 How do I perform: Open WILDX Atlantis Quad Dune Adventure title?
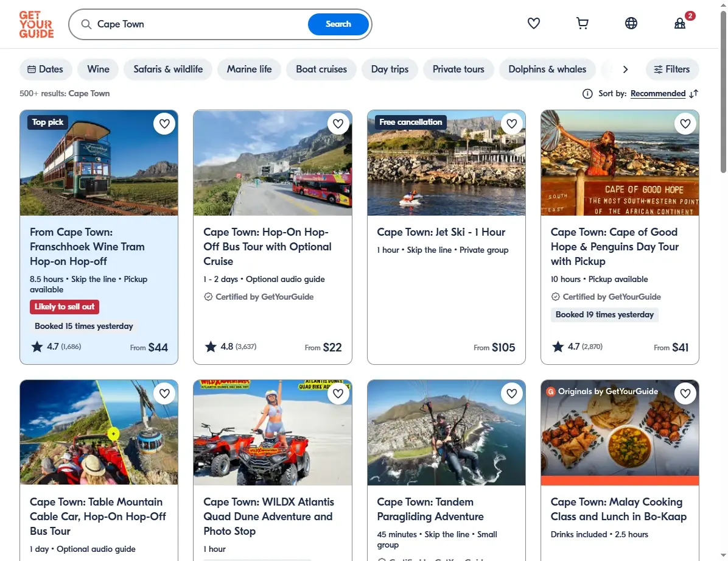[269, 517]
